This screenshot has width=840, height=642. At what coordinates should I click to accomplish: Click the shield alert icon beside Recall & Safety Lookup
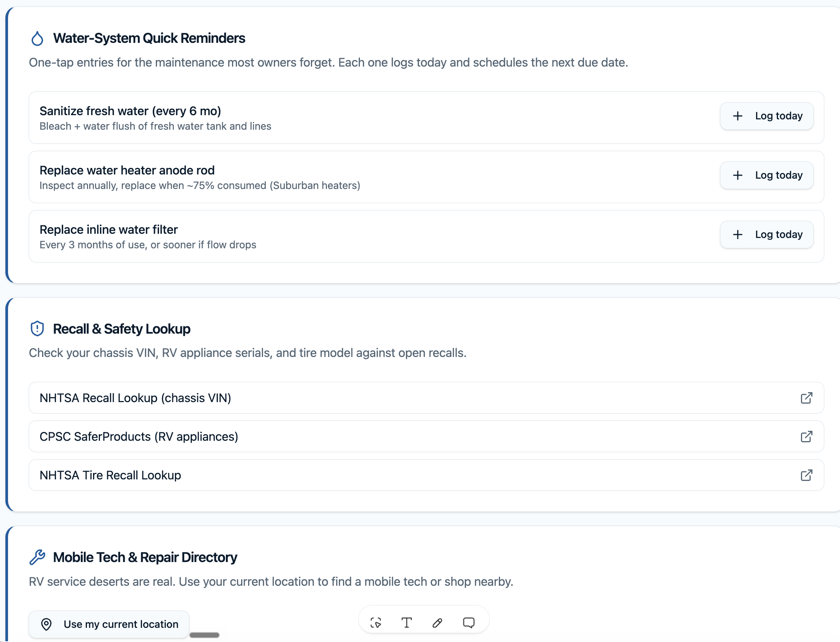[37, 329]
